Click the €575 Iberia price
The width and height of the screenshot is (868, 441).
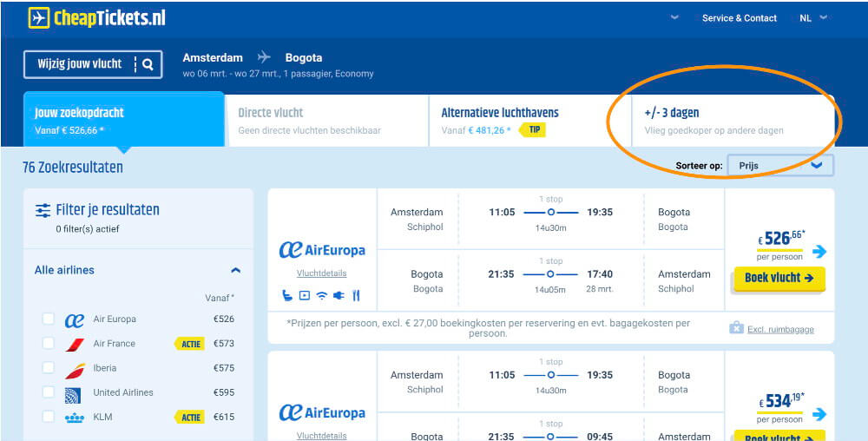(224, 368)
